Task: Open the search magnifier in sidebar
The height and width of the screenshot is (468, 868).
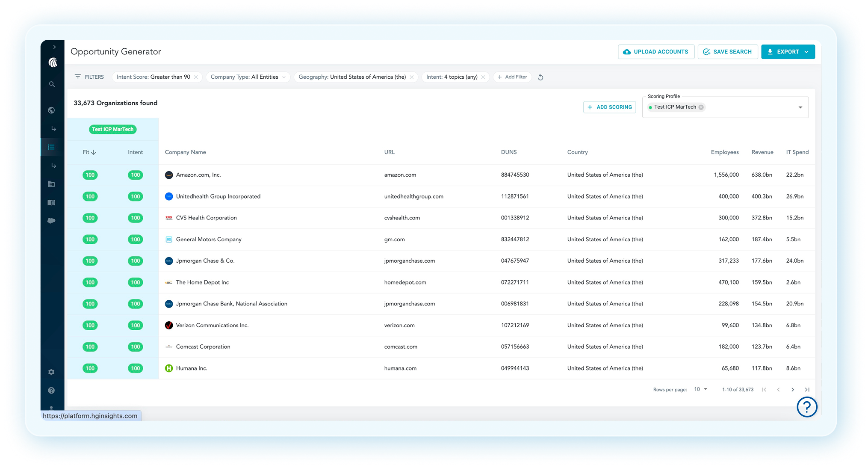Action: (x=52, y=84)
